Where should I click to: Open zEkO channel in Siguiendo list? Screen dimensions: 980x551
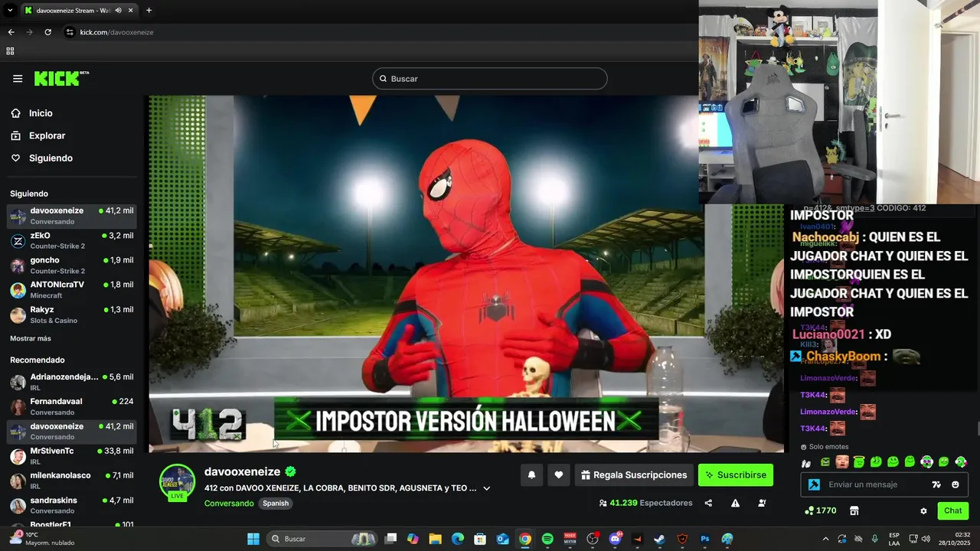[72, 241]
